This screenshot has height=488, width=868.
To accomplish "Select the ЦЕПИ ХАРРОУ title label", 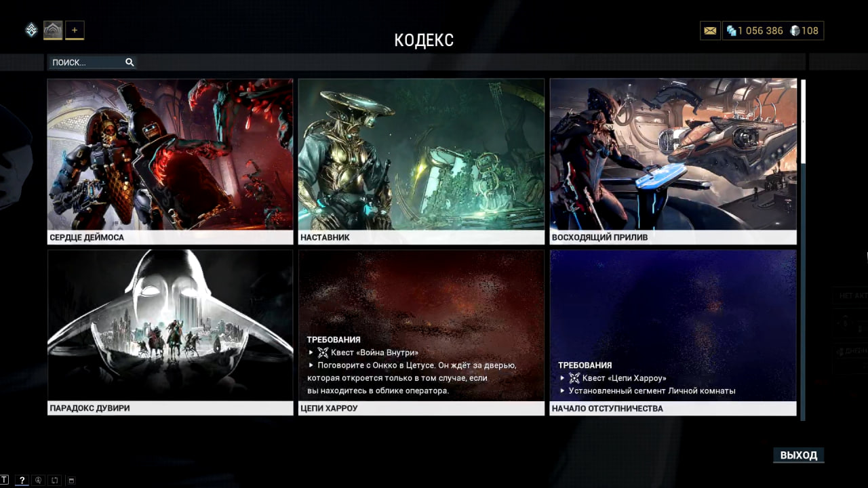I will (329, 409).
